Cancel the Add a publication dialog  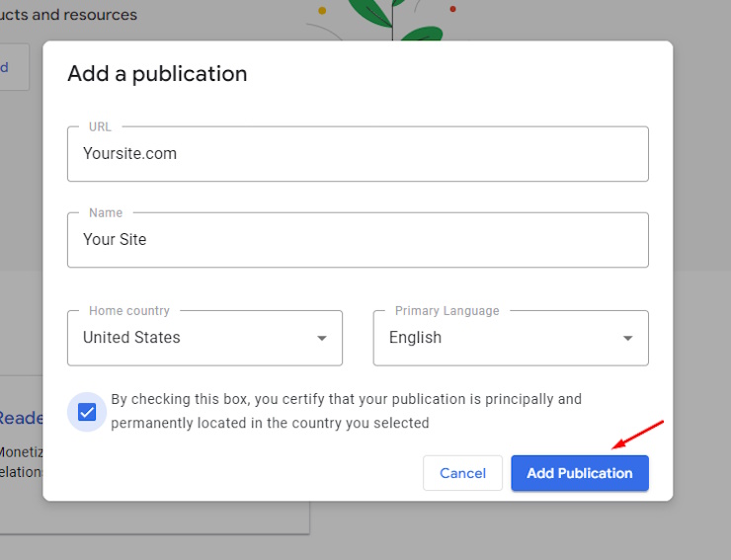pyautogui.click(x=462, y=473)
